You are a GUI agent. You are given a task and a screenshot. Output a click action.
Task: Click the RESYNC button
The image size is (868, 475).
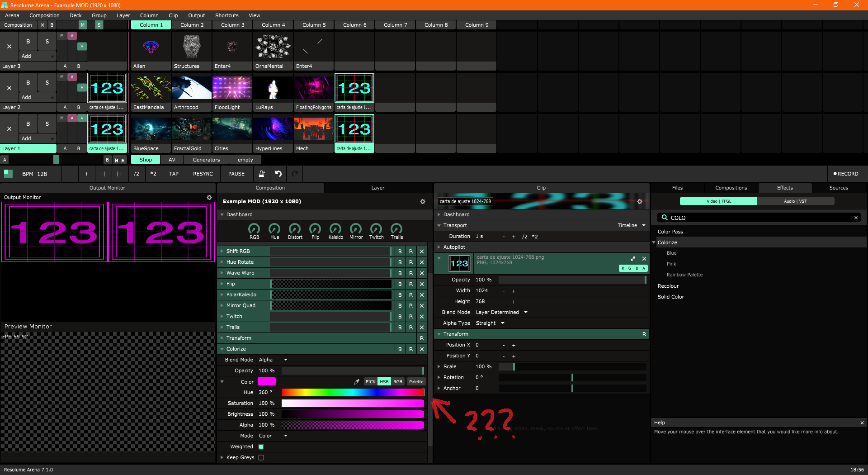[x=203, y=174]
